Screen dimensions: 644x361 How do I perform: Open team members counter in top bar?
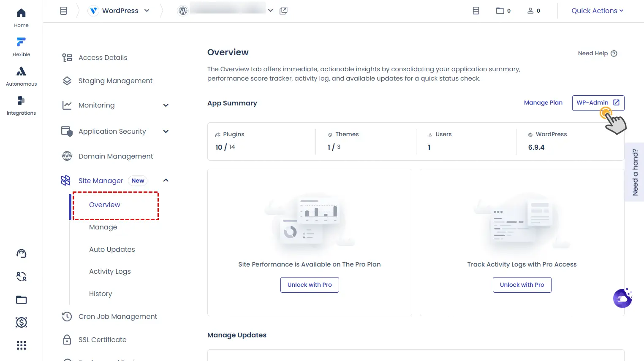tap(534, 11)
